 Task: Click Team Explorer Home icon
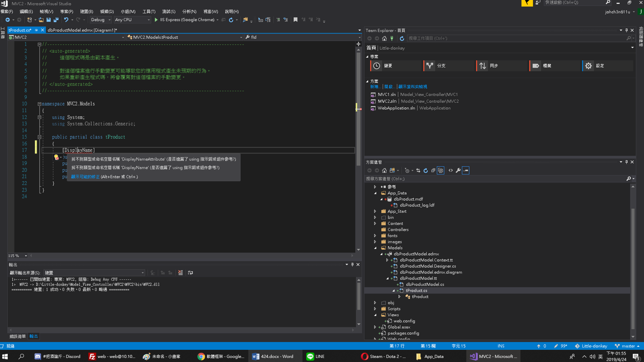pyautogui.click(x=384, y=38)
